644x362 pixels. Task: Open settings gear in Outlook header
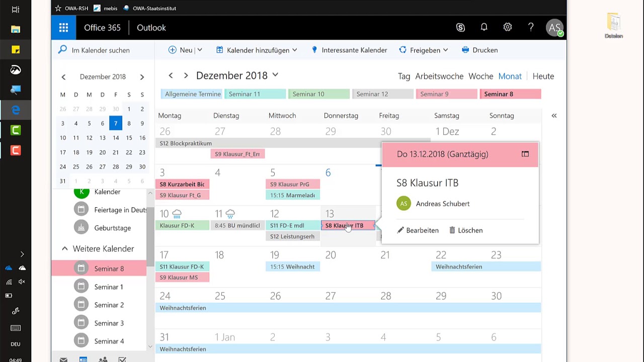pos(507,28)
